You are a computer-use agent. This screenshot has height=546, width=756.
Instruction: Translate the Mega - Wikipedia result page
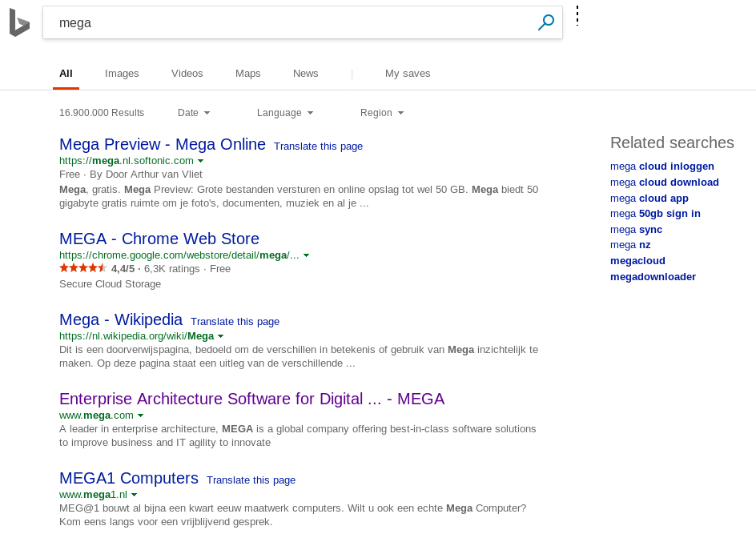pos(235,322)
